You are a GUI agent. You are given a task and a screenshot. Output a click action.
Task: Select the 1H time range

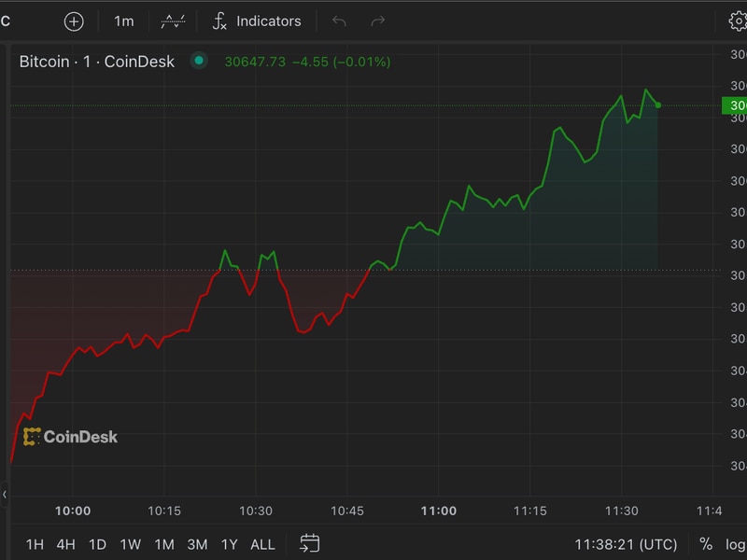[x=35, y=544]
